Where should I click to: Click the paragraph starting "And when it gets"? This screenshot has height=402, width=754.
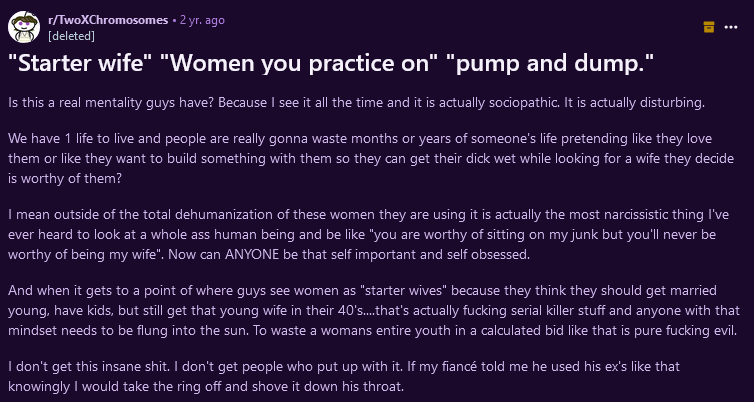(x=374, y=311)
